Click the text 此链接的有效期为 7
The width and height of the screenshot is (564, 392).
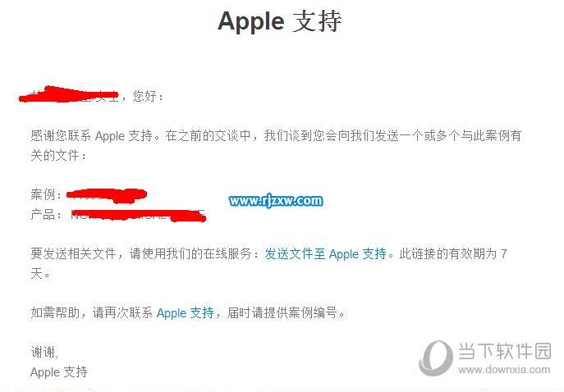[x=453, y=253]
